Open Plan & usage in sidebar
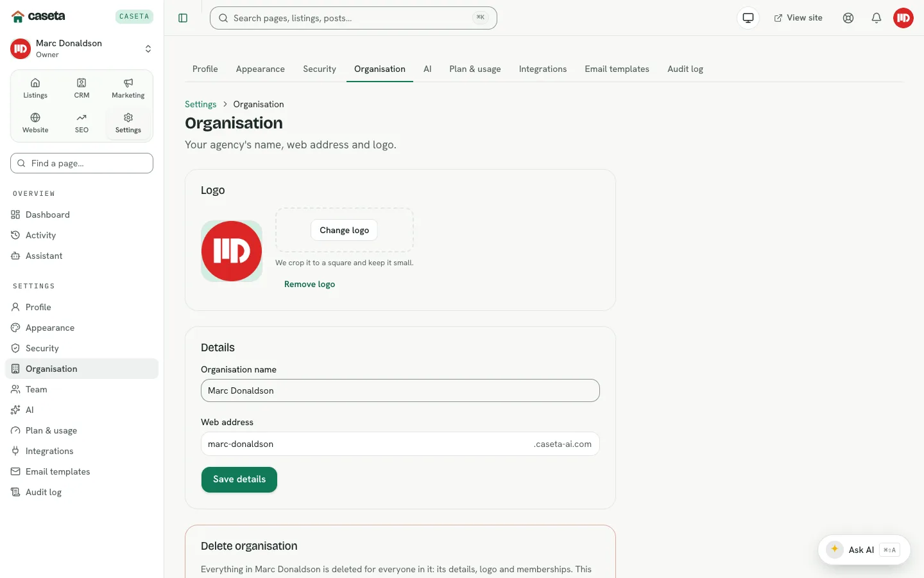 pyautogui.click(x=81, y=430)
